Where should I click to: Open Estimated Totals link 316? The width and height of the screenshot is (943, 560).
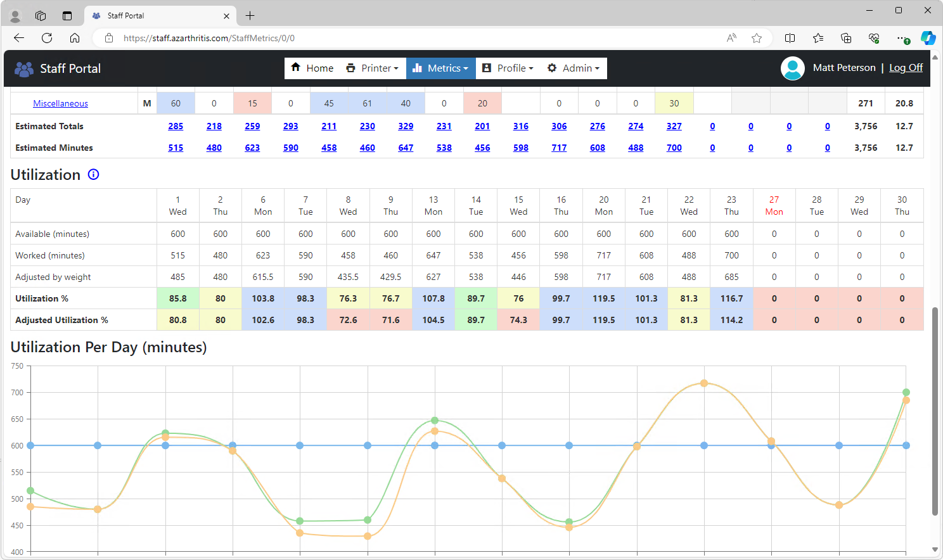pos(521,126)
